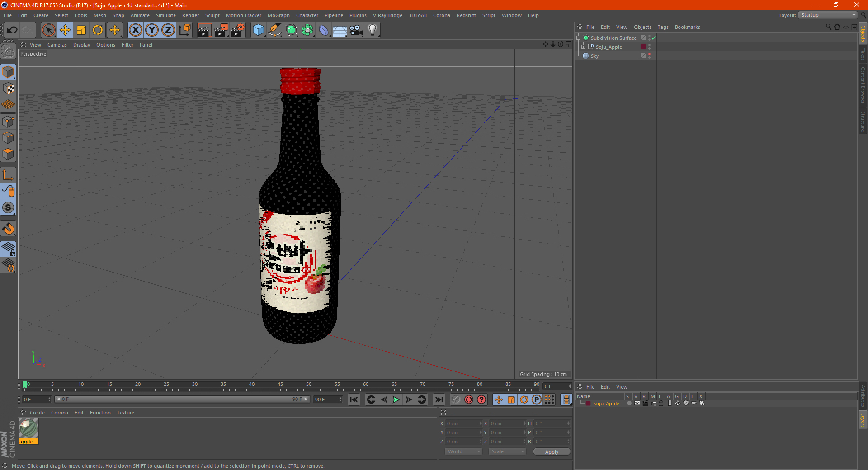Toggle Sky object visibility dots
The image size is (868, 470).
point(650,56)
